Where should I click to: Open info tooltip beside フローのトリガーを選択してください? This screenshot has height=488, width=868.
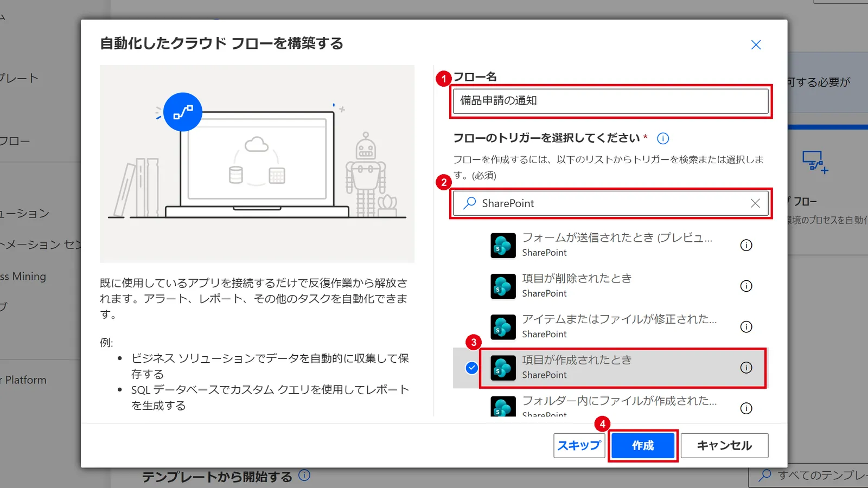pos(662,138)
